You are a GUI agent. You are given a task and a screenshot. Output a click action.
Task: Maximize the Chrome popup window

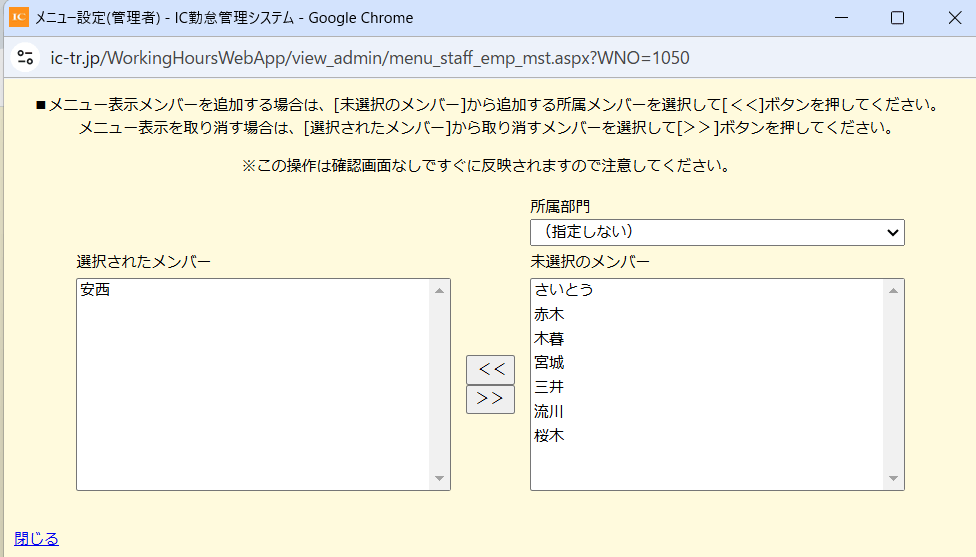pos(897,18)
